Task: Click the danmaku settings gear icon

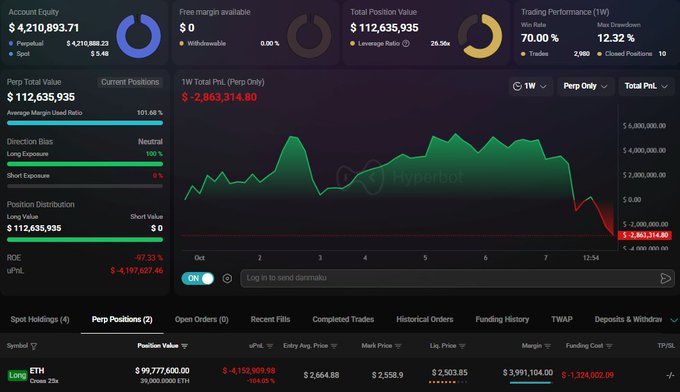Action: click(227, 278)
